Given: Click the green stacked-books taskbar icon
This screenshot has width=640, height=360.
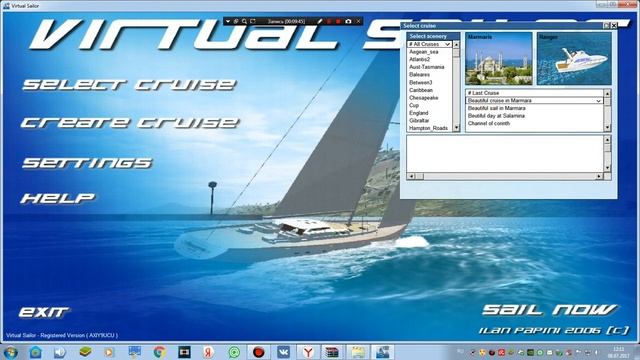Looking at the screenshot, I should [x=85, y=351].
